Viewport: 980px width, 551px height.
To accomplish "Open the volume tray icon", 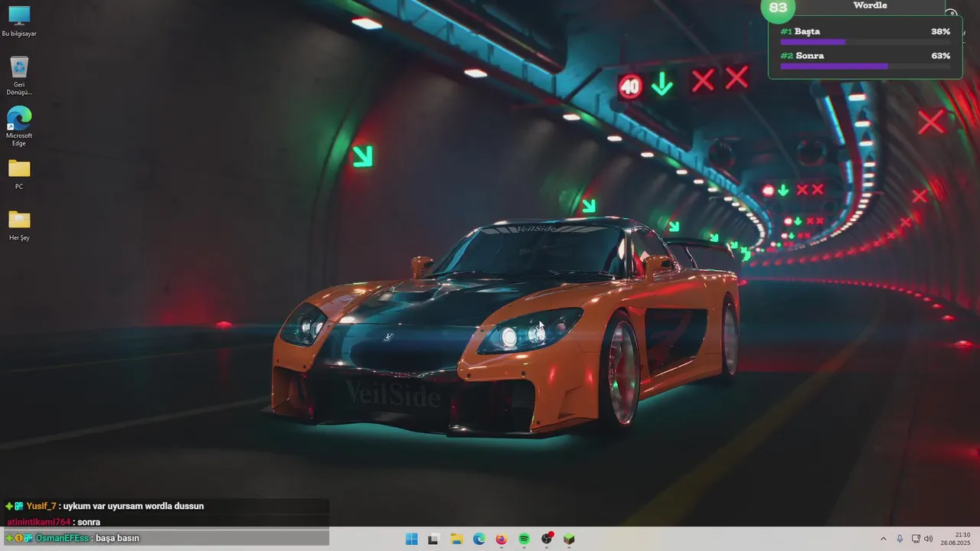I will coord(929,539).
